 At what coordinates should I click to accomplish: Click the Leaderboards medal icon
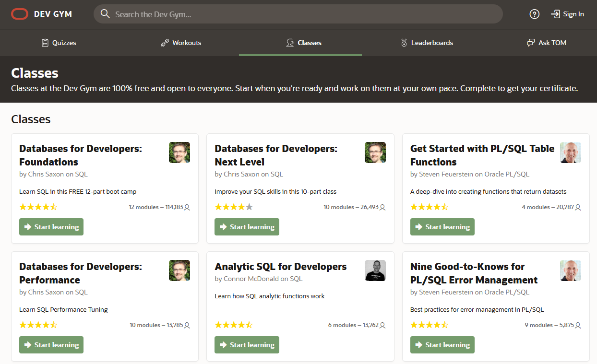pos(404,43)
